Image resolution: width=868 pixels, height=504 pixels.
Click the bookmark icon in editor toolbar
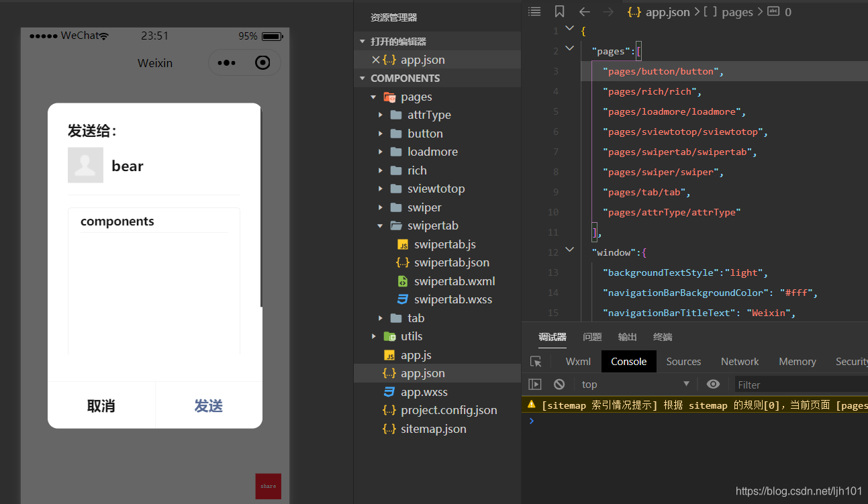559,11
